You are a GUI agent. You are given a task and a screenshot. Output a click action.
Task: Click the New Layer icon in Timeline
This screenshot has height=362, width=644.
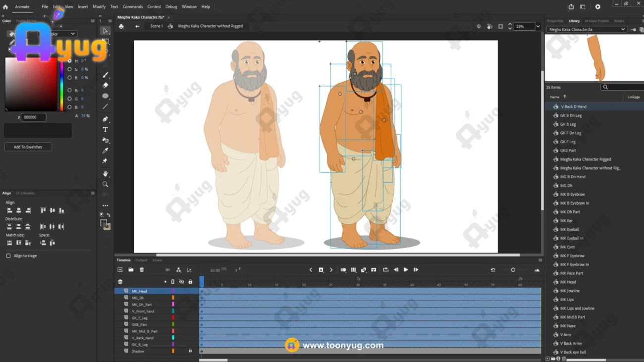click(x=120, y=270)
